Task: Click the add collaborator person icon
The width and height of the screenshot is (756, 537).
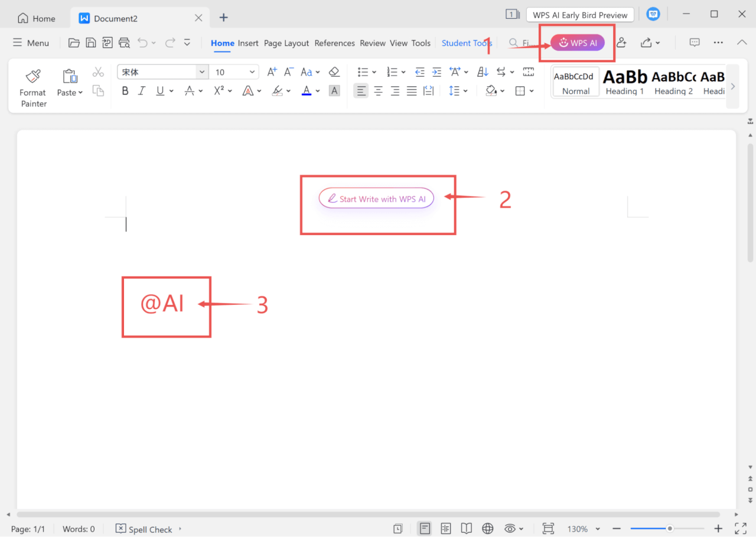Action: pos(621,43)
